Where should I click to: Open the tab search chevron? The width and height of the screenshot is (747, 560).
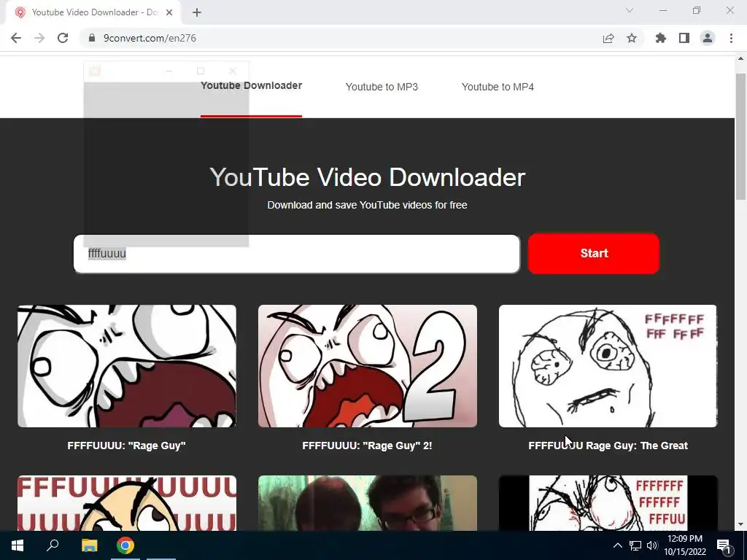pyautogui.click(x=630, y=10)
